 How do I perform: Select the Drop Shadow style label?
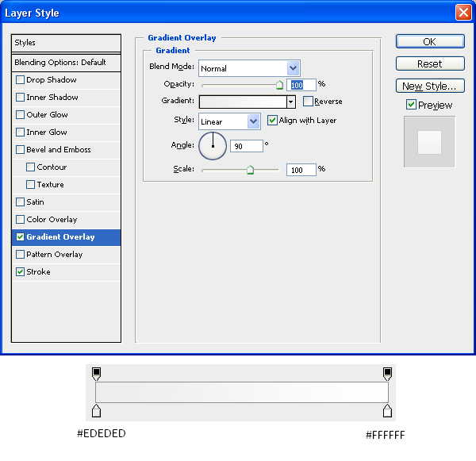point(52,80)
